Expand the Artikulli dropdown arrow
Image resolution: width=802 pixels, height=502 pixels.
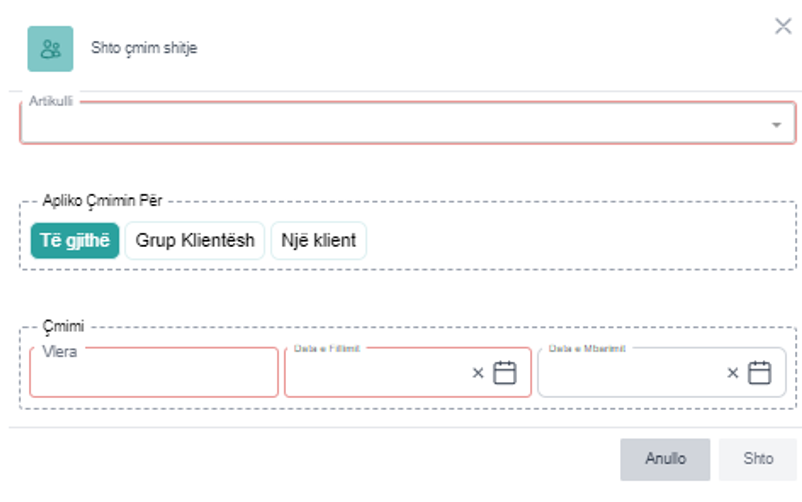pyautogui.click(x=776, y=125)
